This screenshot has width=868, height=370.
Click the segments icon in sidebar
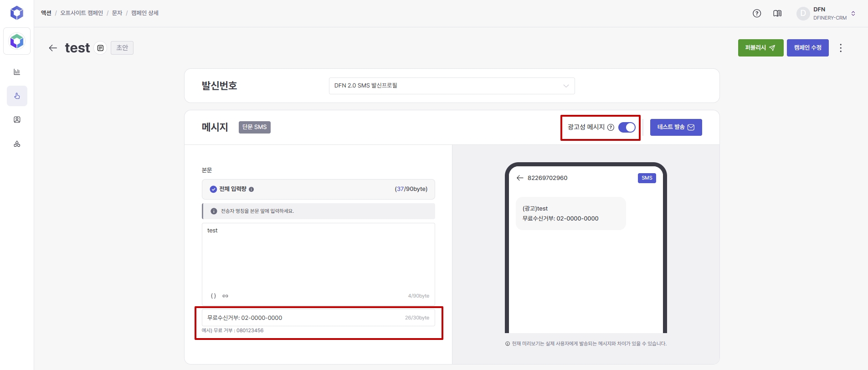tap(17, 144)
